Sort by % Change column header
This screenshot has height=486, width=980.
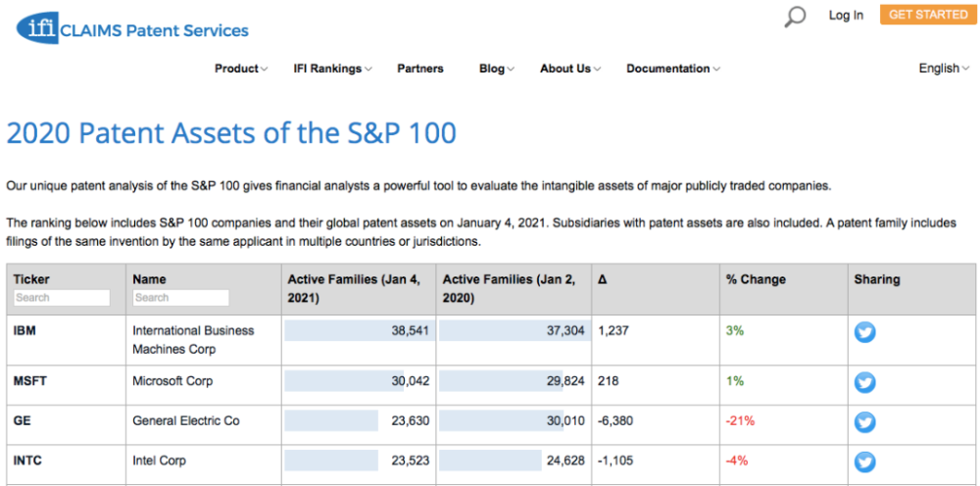756,279
